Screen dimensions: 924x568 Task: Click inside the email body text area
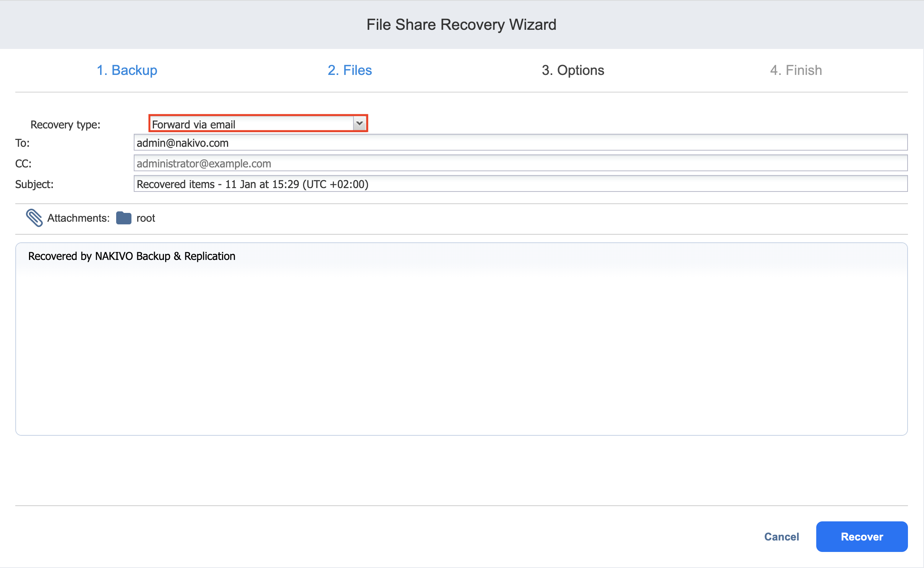pyautogui.click(x=461, y=352)
